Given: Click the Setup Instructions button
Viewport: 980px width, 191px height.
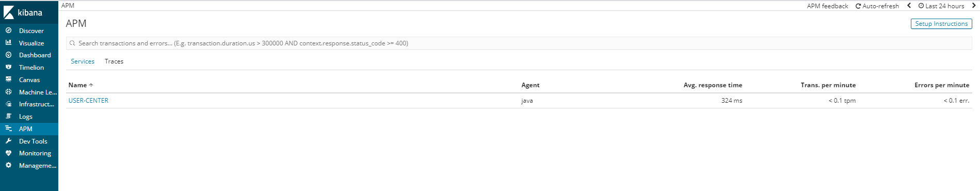Looking at the screenshot, I should tap(941, 24).
